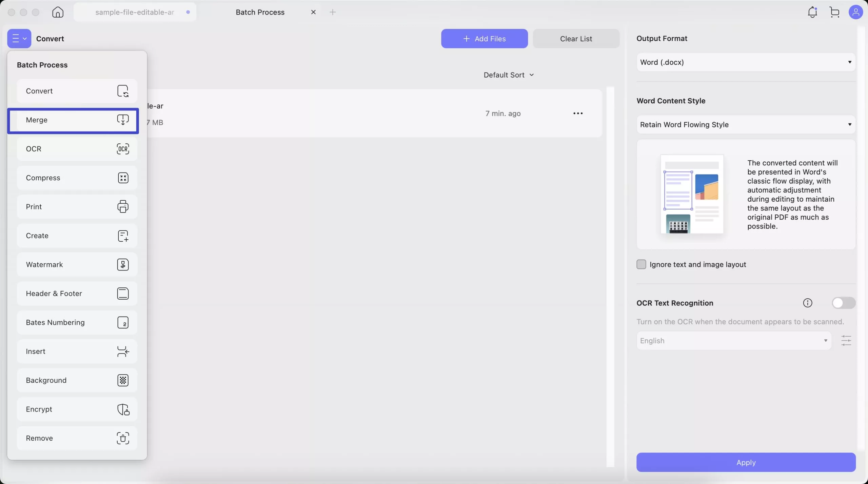The width and height of the screenshot is (868, 484).
Task: Click the Remove trash-frame icon
Action: click(123, 438)
